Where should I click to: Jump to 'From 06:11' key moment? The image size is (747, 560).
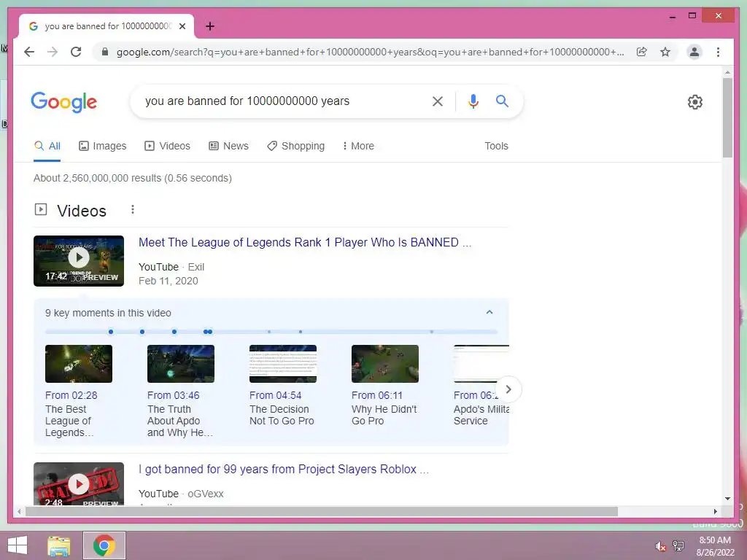pyautogui.click(x=377, y=395)
